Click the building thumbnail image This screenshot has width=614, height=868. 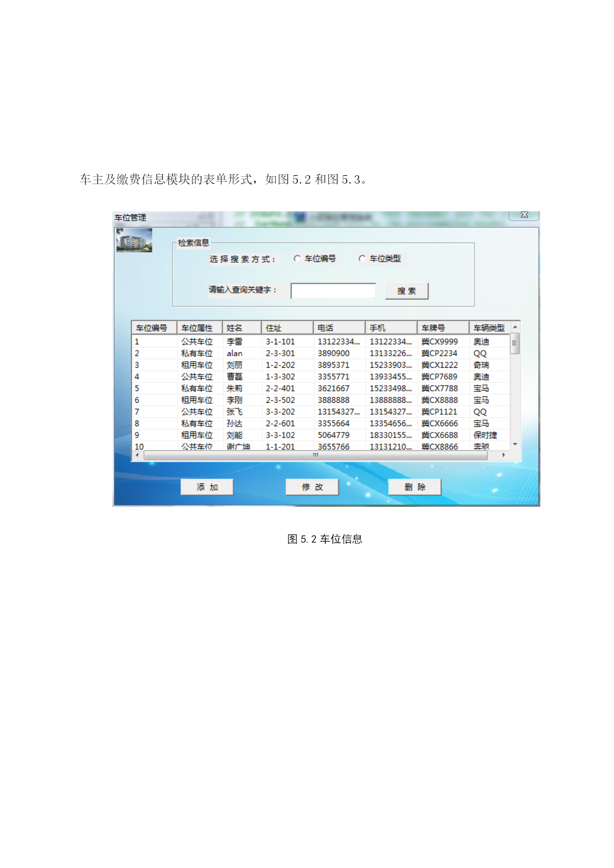click(x=134, y=240)
